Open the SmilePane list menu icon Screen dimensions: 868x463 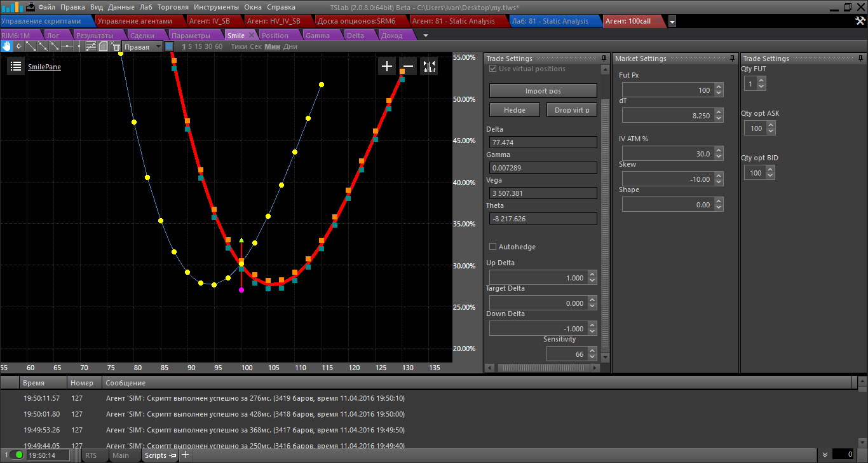16,66
